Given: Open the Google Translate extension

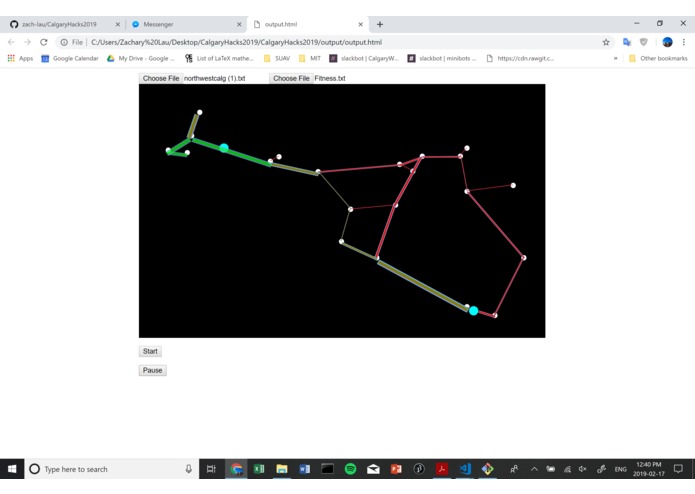Looking at the screenshot, I should tap(627, 42).
